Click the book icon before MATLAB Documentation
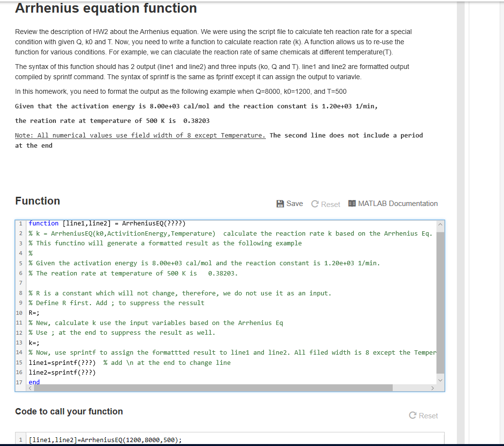 [x=352, y=203]
